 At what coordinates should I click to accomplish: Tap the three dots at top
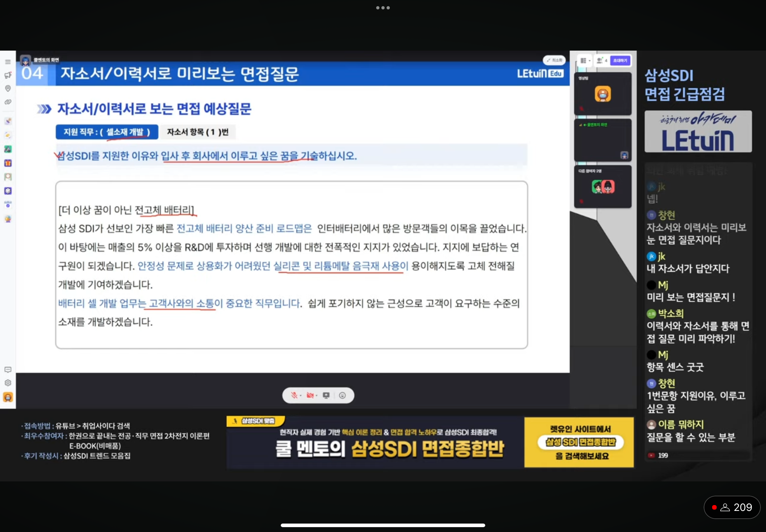383,8
